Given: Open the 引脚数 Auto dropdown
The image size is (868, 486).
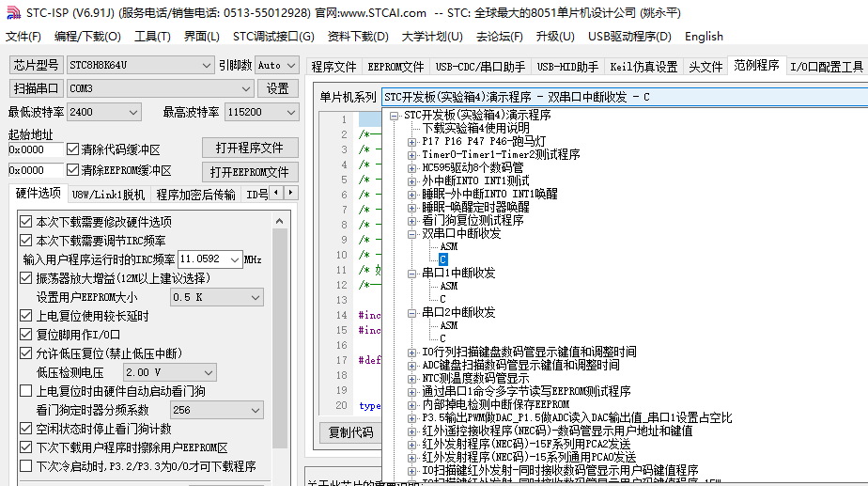Looking at the screenshot, I should (x=277, y=65).
